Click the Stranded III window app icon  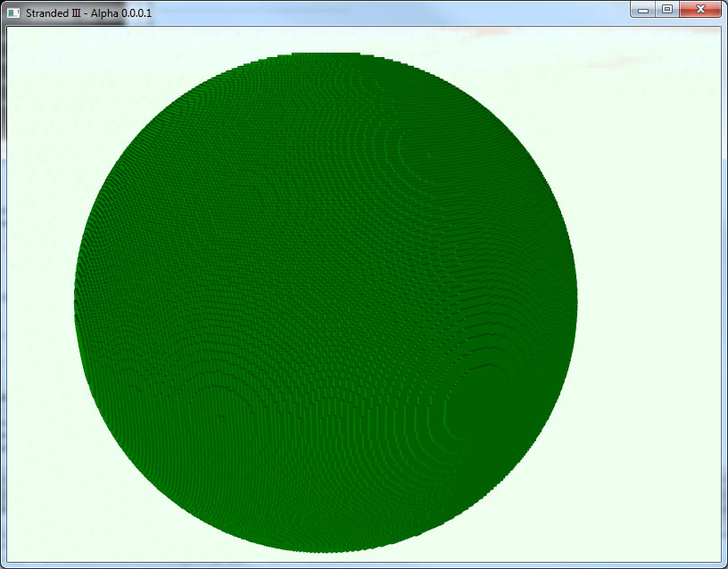coord(13,13)
